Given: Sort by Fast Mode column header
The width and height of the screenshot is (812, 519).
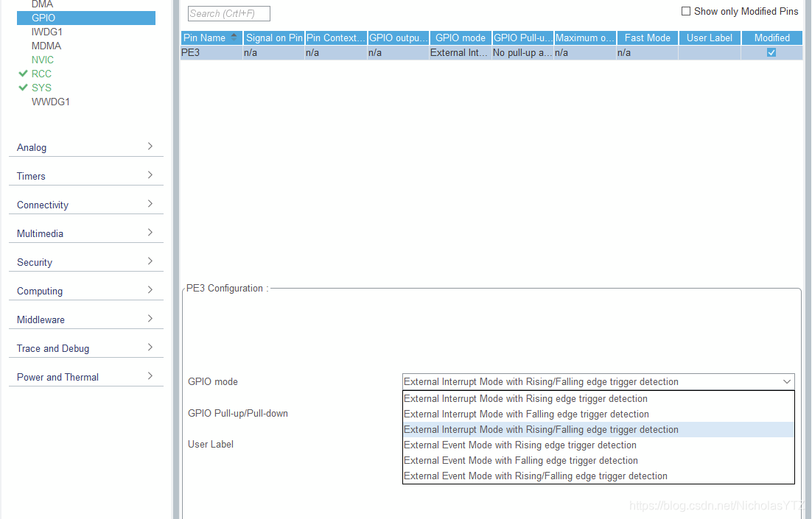Looking at the screenshot, I should click(x=648, y=38).
